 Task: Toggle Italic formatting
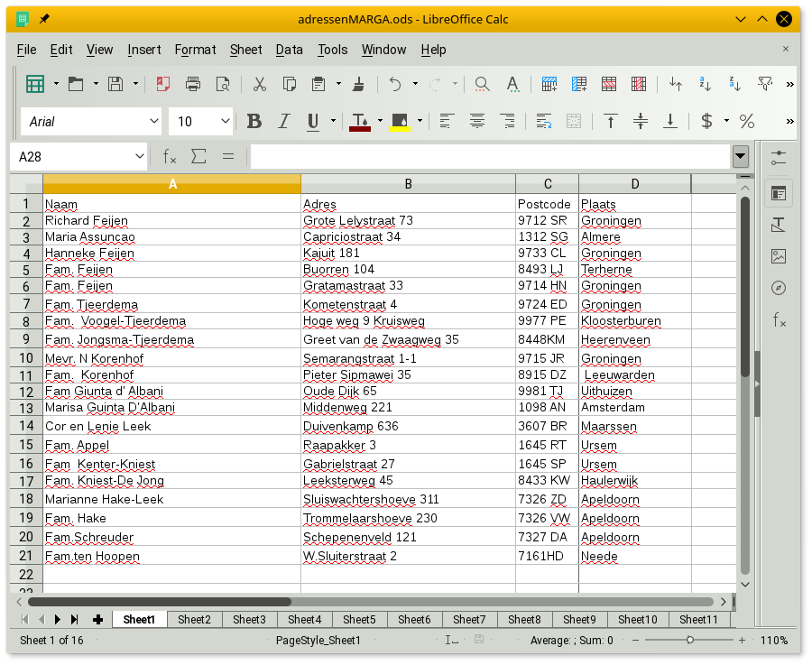(x=283, y=121)
